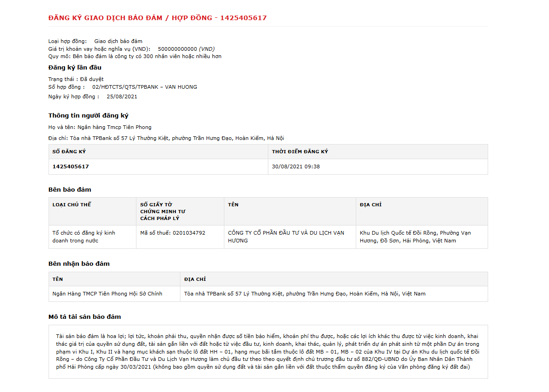The height and width of the screenshot is (392, 549).
Task: Click the Bên nhận bảo đảm section heading
Action: point(79,263)
